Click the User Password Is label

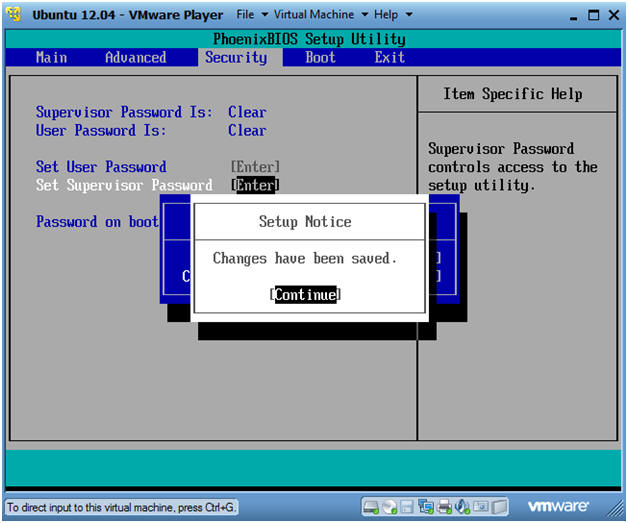pos(101,131)
